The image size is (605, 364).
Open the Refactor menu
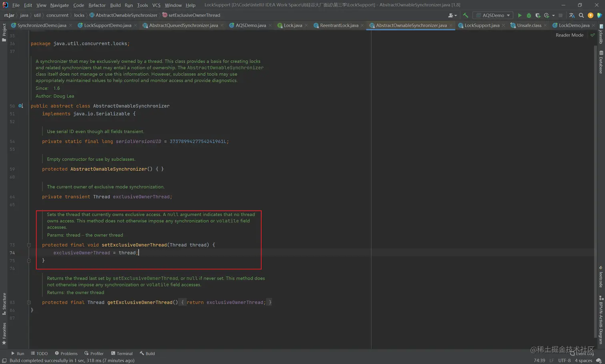point(97,5)
